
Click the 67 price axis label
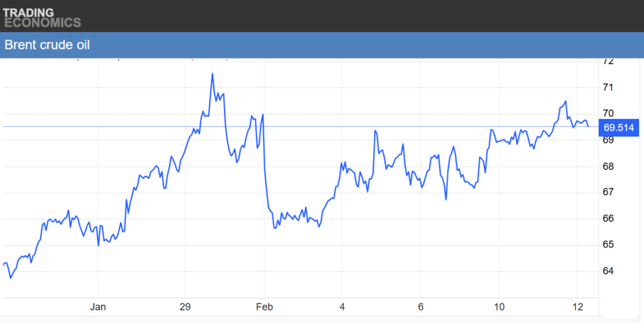coord(608,192)
